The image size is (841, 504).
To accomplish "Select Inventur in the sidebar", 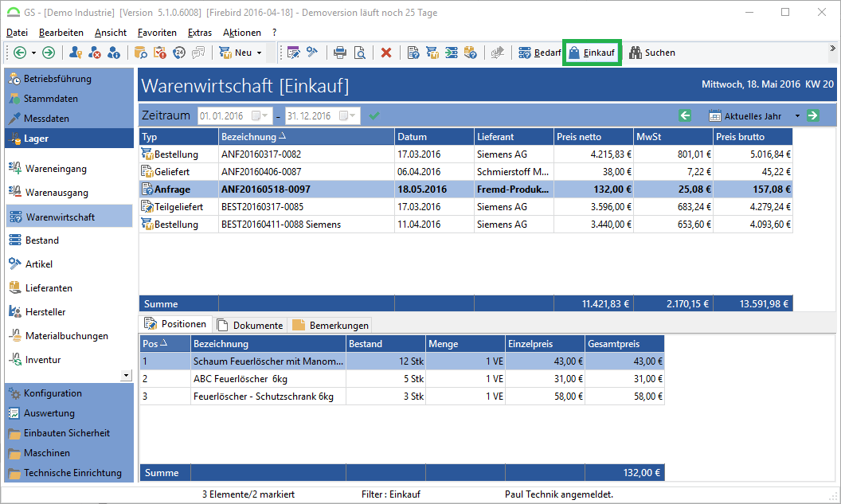I will coord(42,360).
